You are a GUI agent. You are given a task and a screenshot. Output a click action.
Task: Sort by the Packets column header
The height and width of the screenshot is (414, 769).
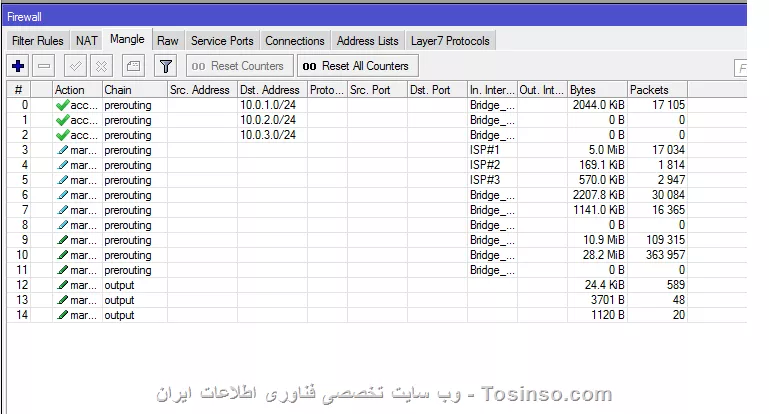click(658, 90)
